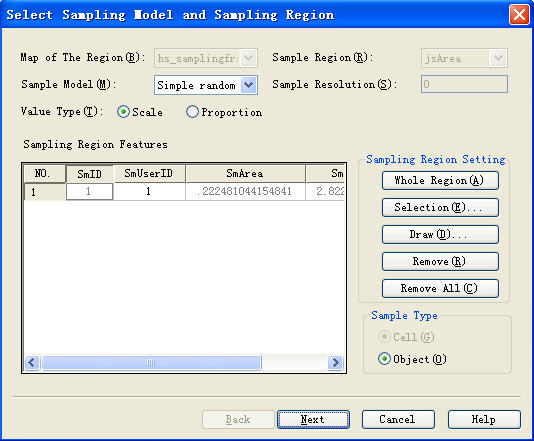534x441 pixels.
Task: Remove the selected sampling region
Action: (x=440, y=261)
